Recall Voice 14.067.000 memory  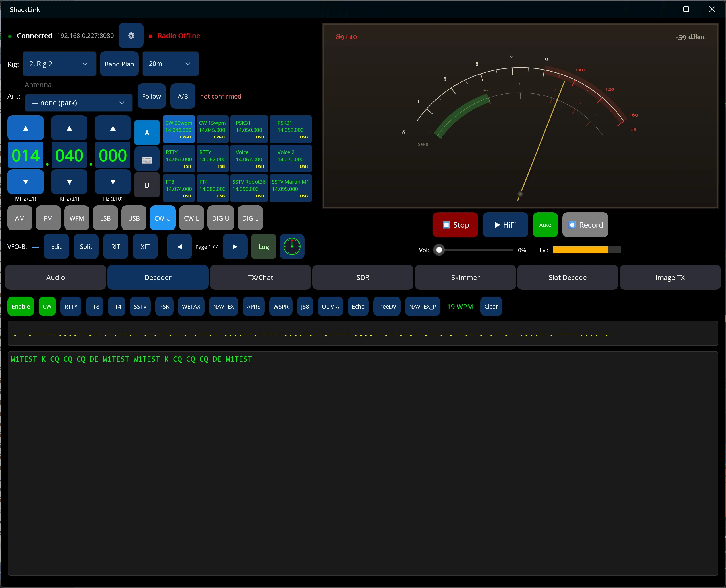(249, 159)
